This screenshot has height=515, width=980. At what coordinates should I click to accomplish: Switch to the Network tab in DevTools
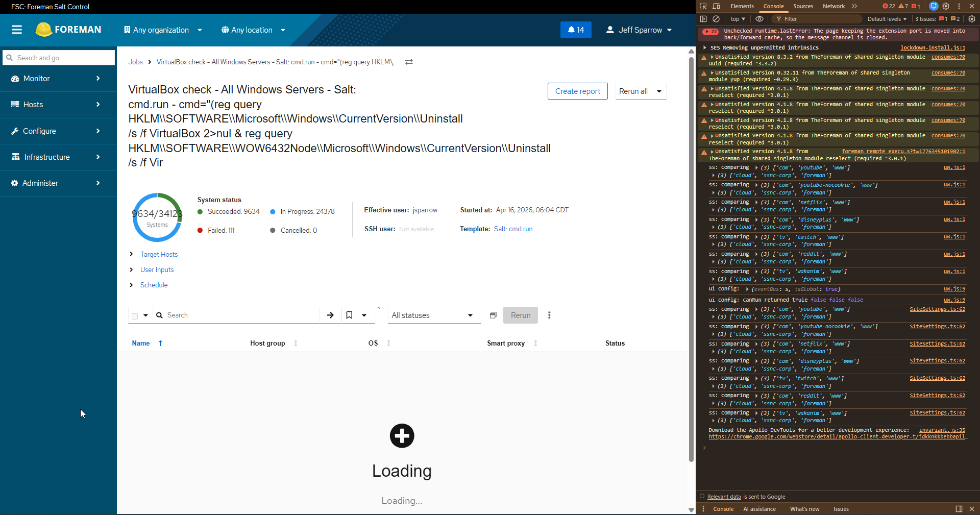(x=834, y=6)
